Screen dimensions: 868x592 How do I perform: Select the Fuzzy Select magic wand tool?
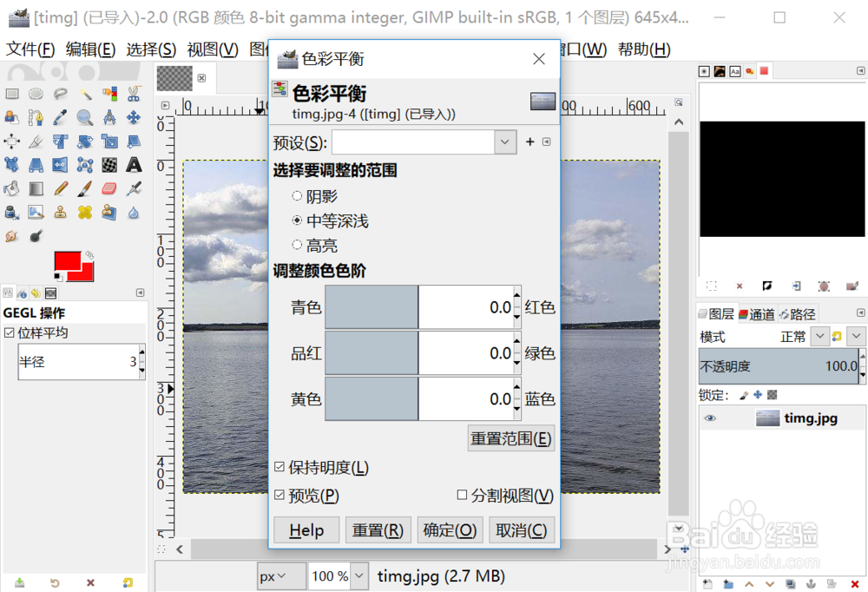point(83,94)
